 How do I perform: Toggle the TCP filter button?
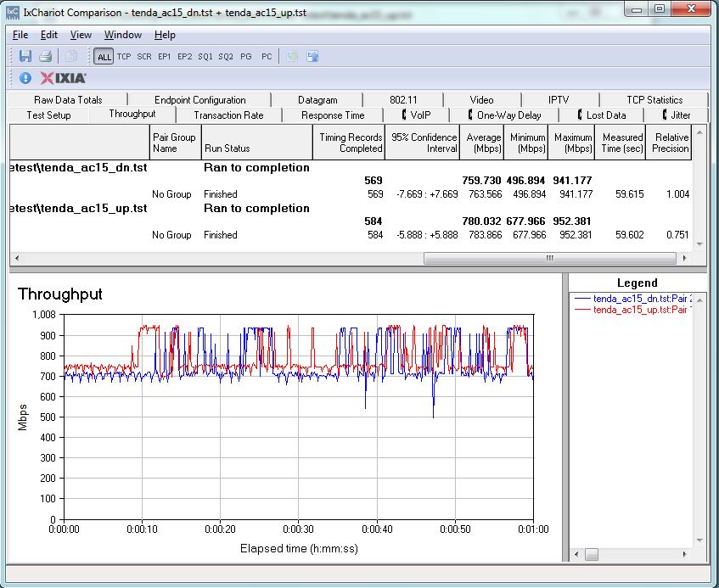pyautogui.click(x=124, y=56)
